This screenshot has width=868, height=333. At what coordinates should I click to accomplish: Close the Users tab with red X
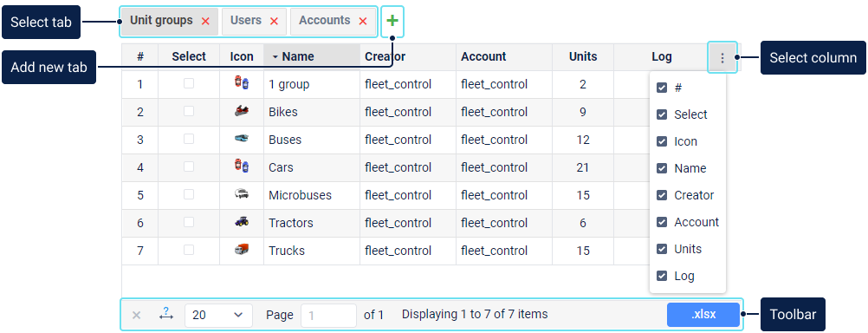274,21
